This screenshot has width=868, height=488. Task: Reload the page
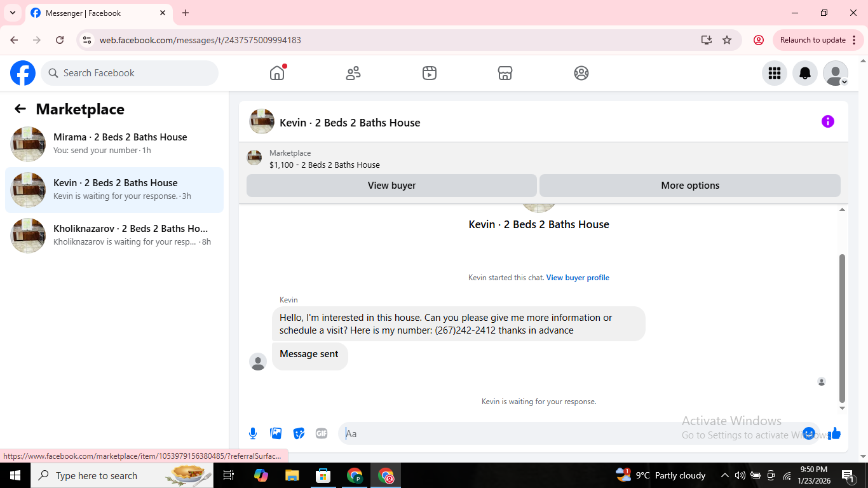pos(60,40)
